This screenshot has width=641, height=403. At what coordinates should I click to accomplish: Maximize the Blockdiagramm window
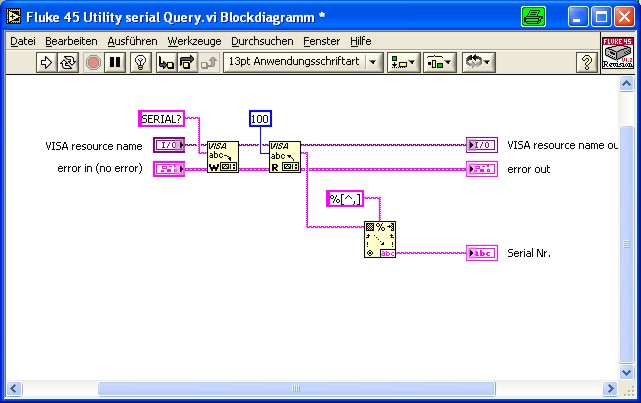click(601, 17)
